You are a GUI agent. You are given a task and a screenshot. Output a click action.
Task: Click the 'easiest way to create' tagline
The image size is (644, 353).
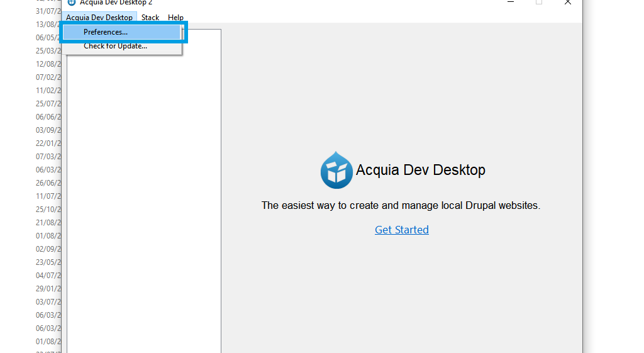(401, 205)
